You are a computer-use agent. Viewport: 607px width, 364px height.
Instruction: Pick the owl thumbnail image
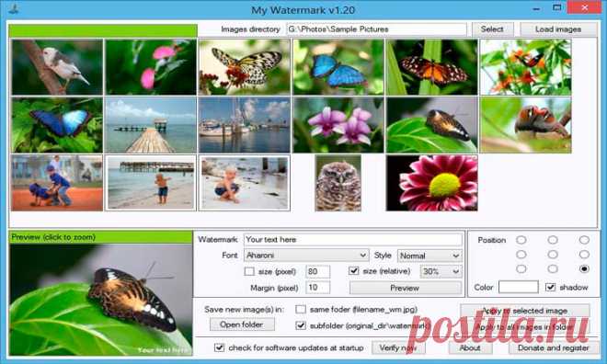[x=338, y=183]
